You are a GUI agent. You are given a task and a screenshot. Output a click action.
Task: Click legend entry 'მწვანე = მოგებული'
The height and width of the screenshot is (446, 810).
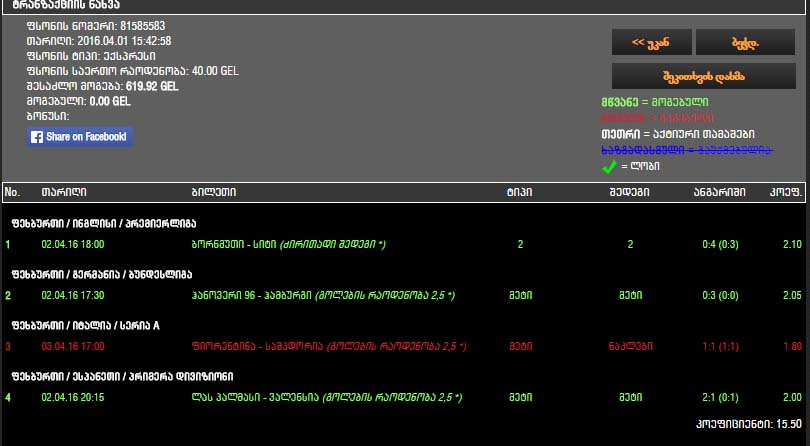pos(655,102)
